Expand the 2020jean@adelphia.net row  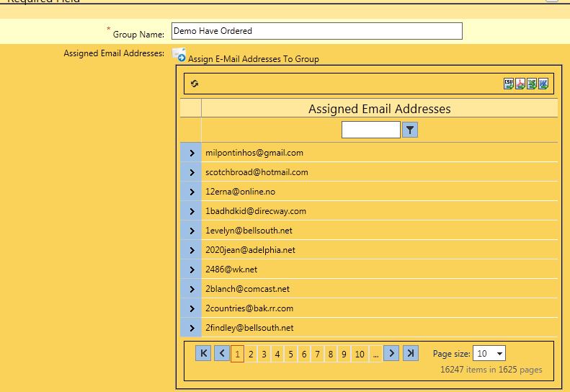point(191,250)
